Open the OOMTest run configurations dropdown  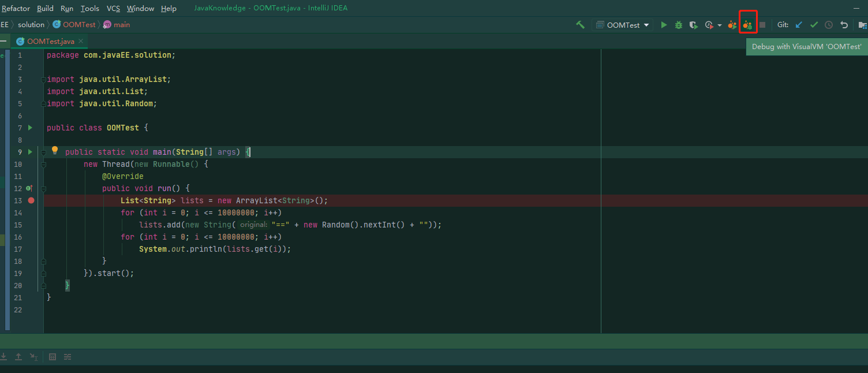[x=622, y=25]
